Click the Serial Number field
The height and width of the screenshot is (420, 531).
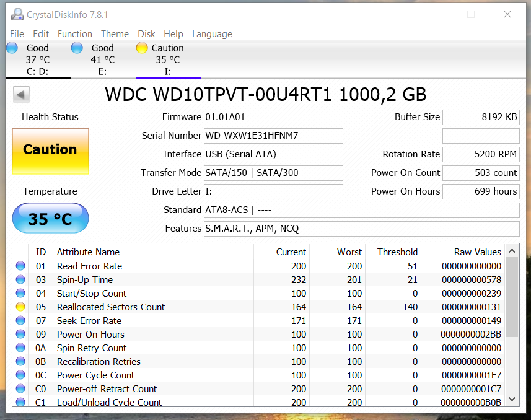273,136
